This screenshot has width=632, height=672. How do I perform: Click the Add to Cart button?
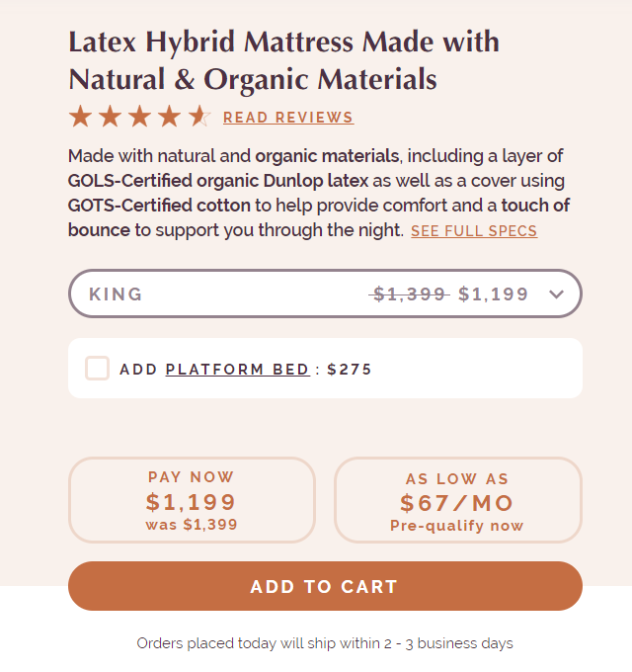[325, 586]
